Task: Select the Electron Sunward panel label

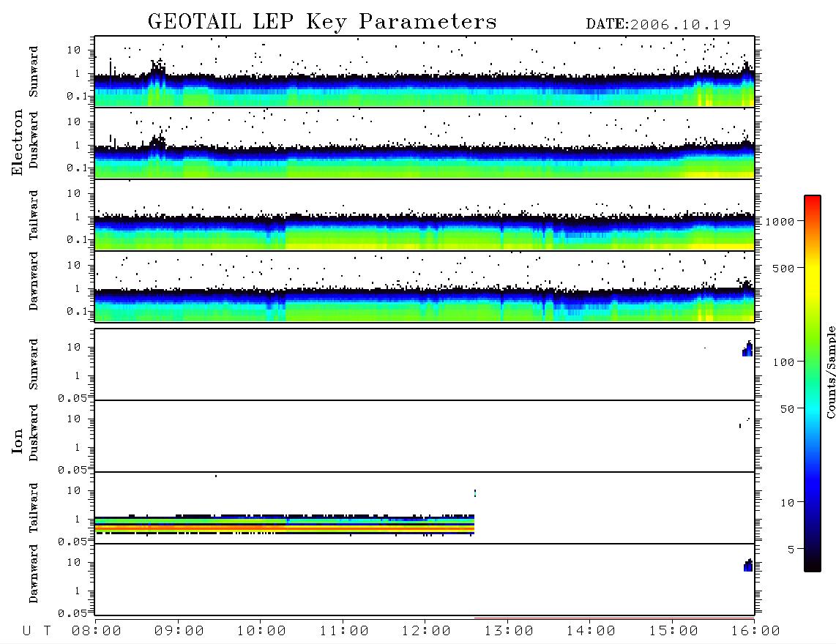Action: tap(34, 72)
